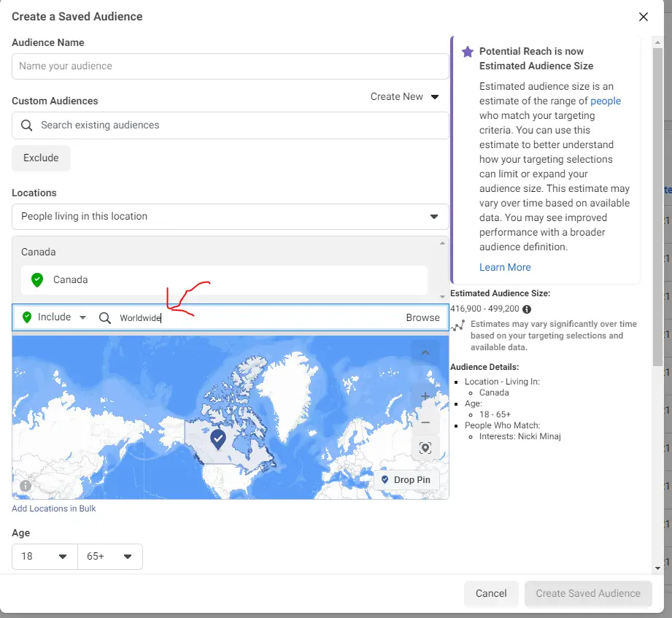Click the Canada header in locations list

pyautogui.click(x=39, y=252)
